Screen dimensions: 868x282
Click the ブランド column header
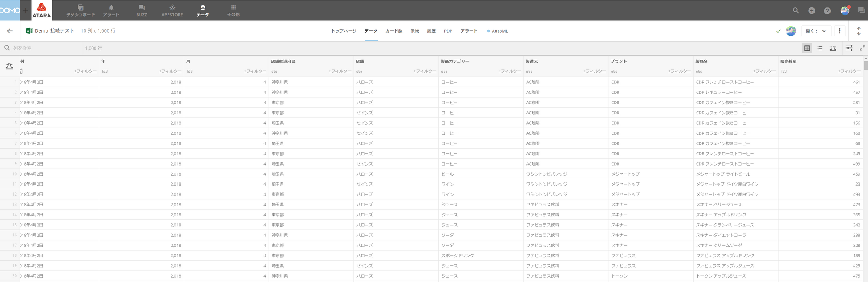(x=618, y=61)
